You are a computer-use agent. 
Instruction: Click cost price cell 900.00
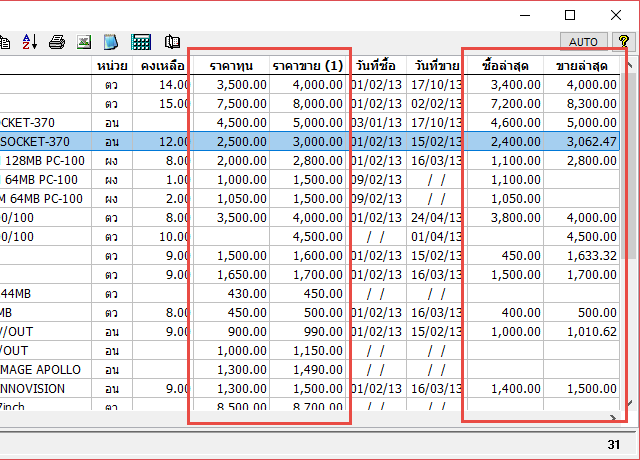[x=231, y=332]
